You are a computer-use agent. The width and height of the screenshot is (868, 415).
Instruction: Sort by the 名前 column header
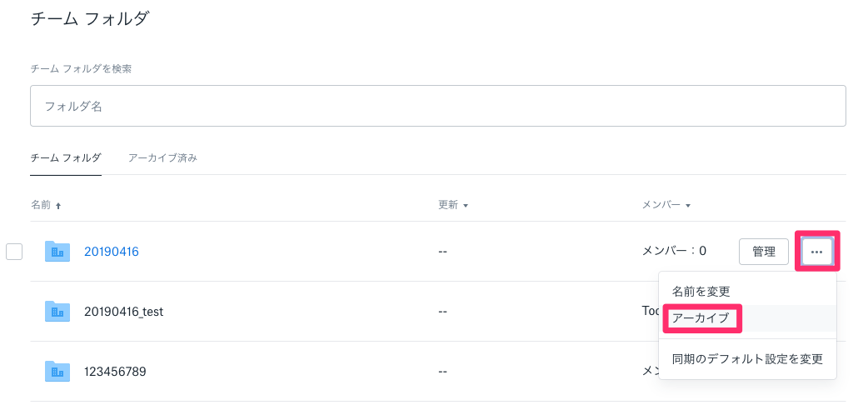click(41, 205)
